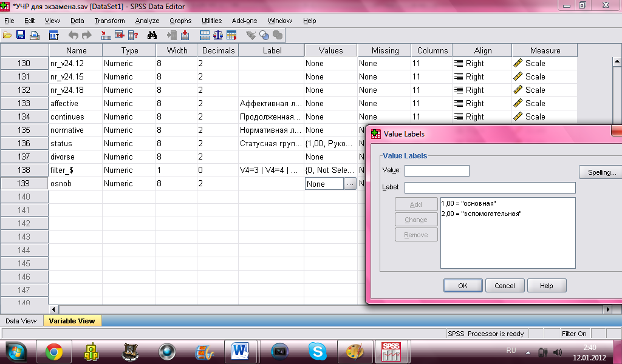Toggle the Value Labels tag icon
The image size is (622, 364).
point(251,35)
